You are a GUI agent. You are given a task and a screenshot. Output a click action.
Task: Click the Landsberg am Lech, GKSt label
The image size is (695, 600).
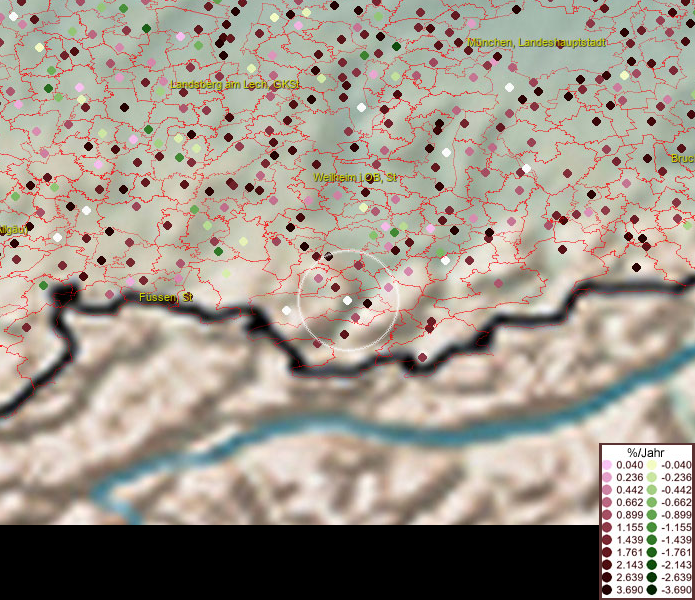[x=235, y=84]
